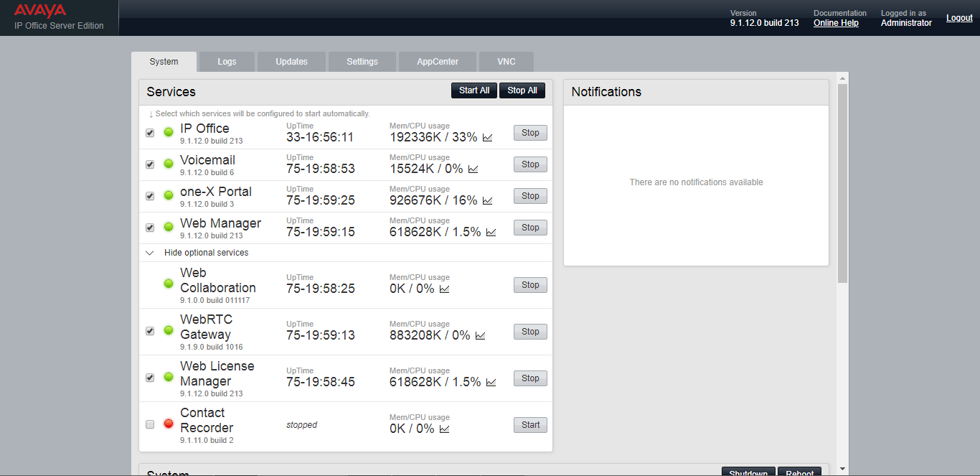
Task: Click the green status light for one-X Portal
Action: click(169, 195)
